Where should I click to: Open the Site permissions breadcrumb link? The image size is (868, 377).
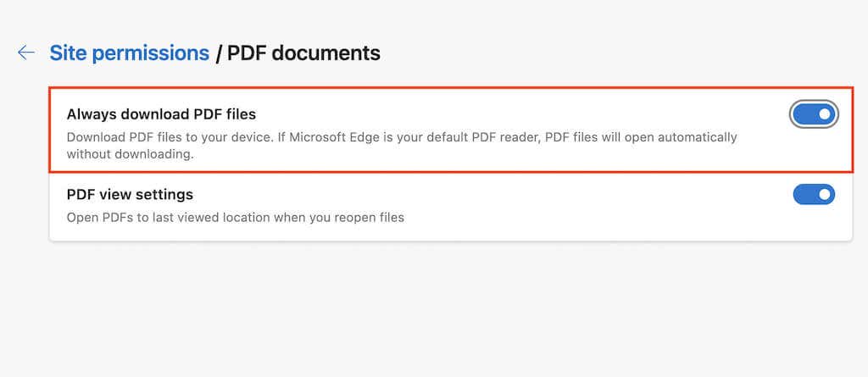tap(129, 53)
